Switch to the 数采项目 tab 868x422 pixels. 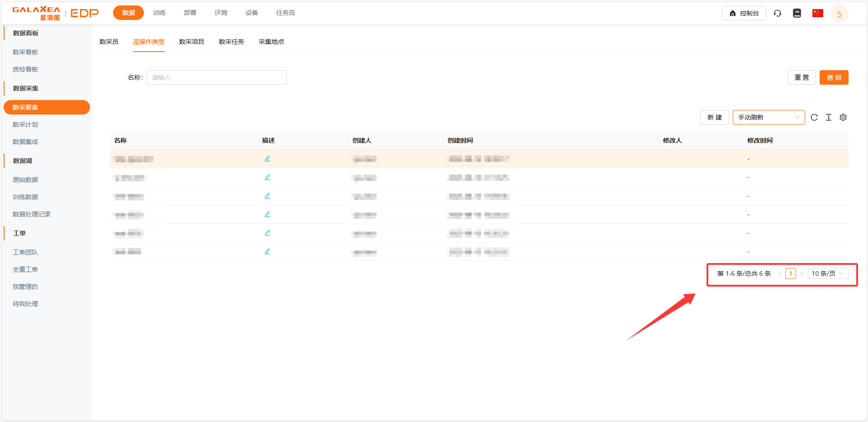coord(191,42)
